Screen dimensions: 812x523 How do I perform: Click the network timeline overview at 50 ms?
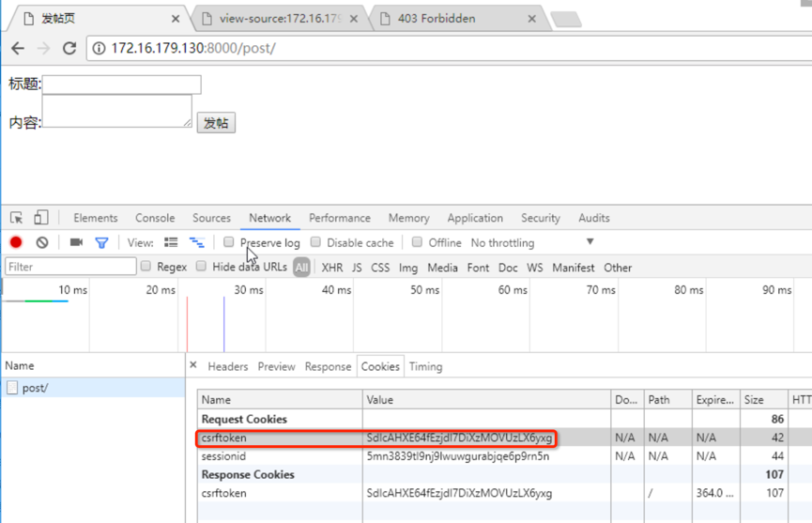(x=424, y=319)
